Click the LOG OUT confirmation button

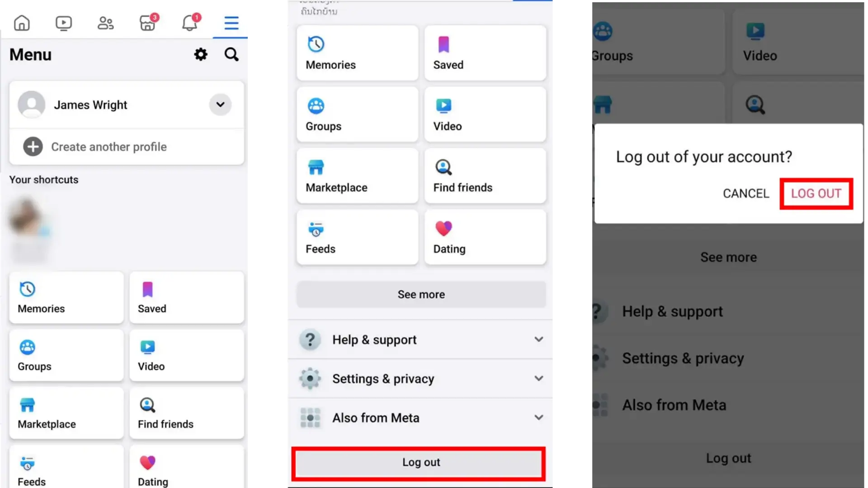[x=816, y=193]
